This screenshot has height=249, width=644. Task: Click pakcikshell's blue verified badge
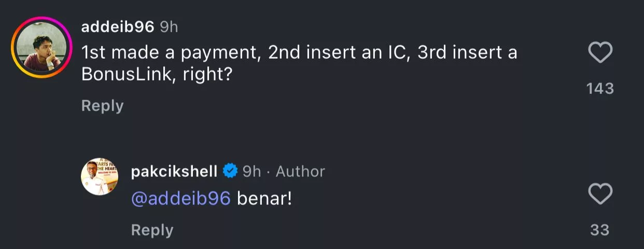[x=230, y=171]
